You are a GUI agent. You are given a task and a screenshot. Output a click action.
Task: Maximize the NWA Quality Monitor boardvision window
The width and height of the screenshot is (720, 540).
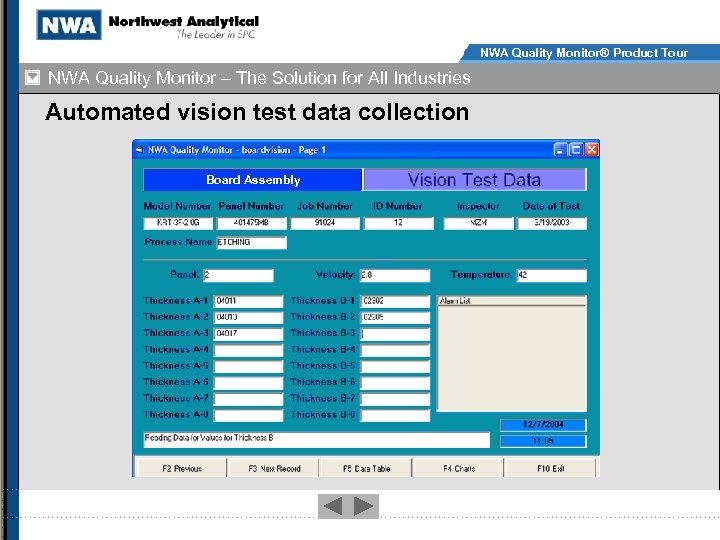575,150
